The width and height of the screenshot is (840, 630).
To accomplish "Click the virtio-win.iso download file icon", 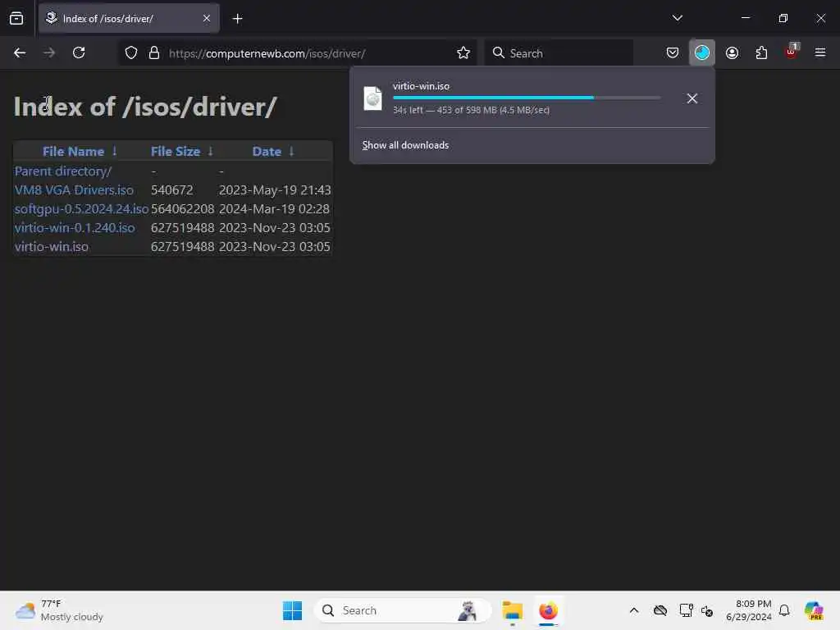I will (373, 98).
